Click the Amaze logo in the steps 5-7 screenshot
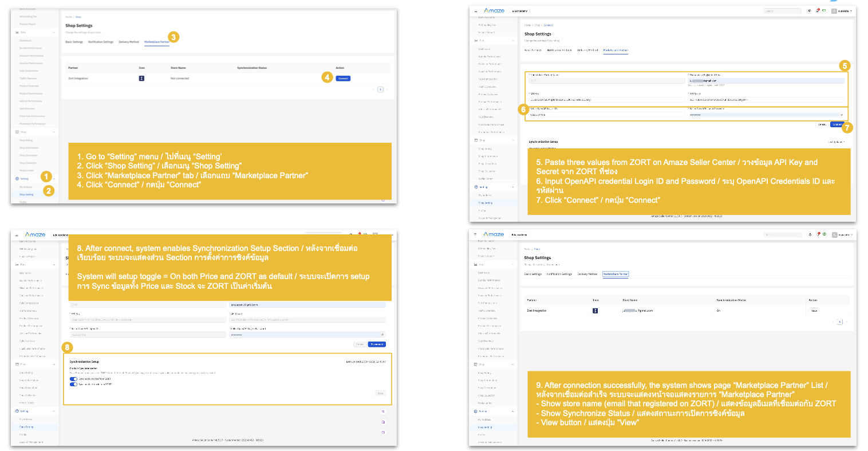Image resolution: width=868 pixels, height=451 pixels. [x=494, y=10]
